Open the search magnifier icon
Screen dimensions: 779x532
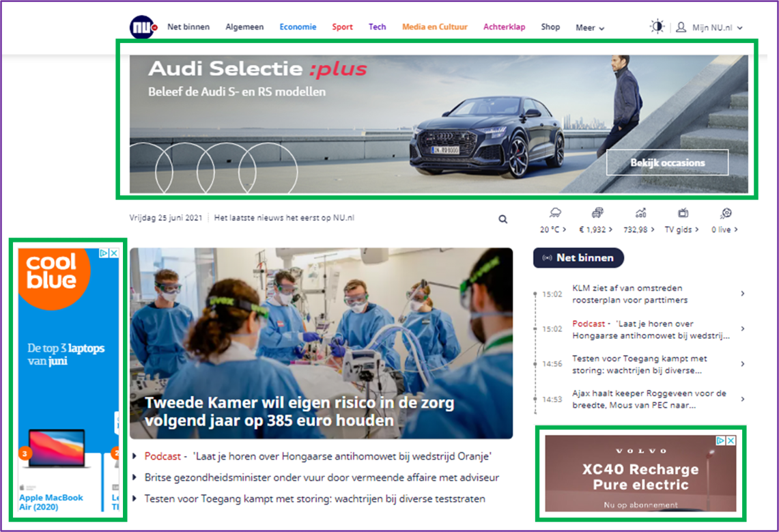click(503, 219)
